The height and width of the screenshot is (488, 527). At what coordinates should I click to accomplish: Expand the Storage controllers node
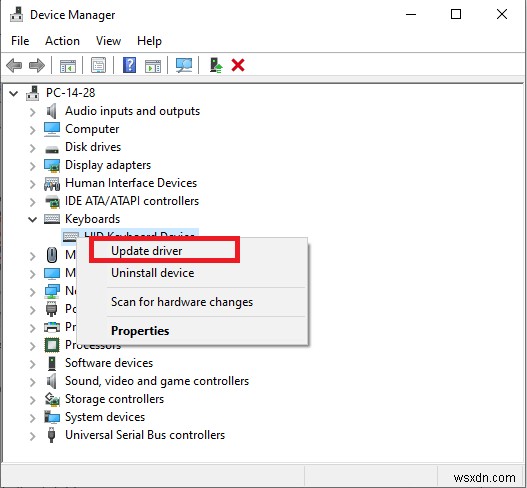[33, 400]
